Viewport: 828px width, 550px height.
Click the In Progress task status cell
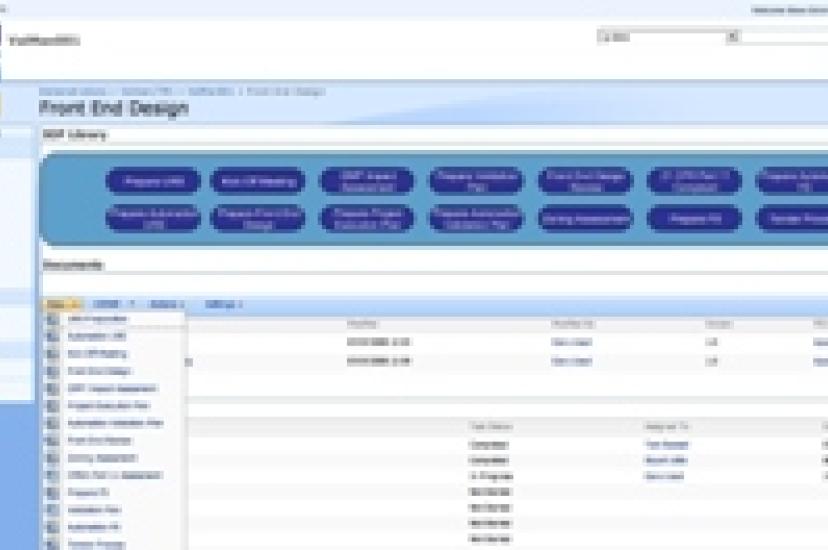point(491,477)
